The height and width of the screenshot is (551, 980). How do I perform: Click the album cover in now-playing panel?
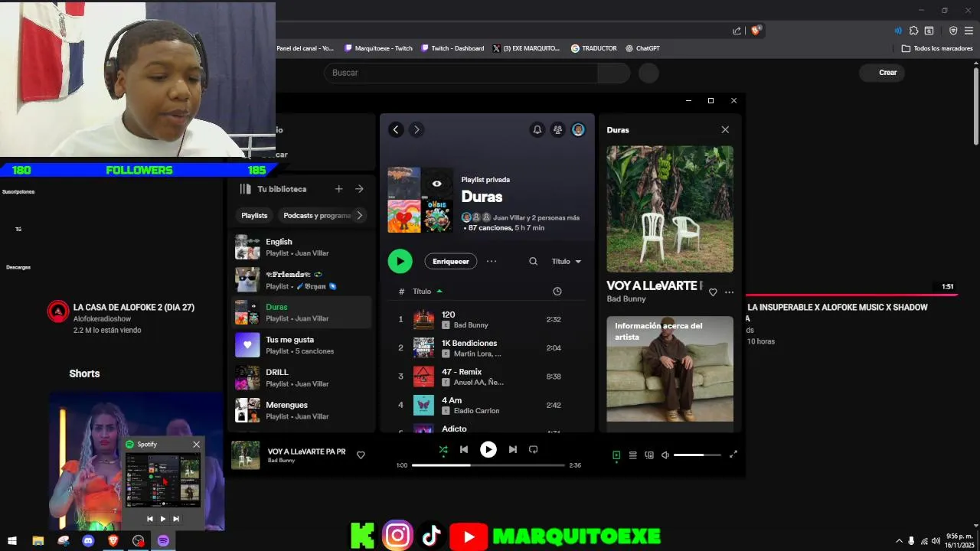670,209
